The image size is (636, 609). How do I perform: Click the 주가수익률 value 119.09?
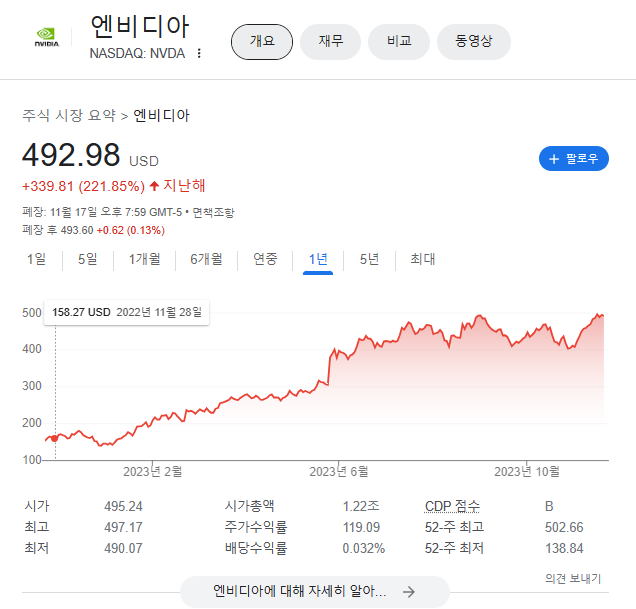click(361, 527)
